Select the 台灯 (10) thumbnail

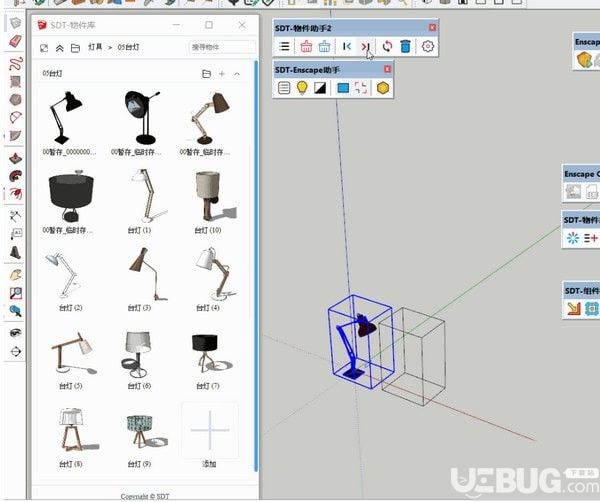pos(214,196)
